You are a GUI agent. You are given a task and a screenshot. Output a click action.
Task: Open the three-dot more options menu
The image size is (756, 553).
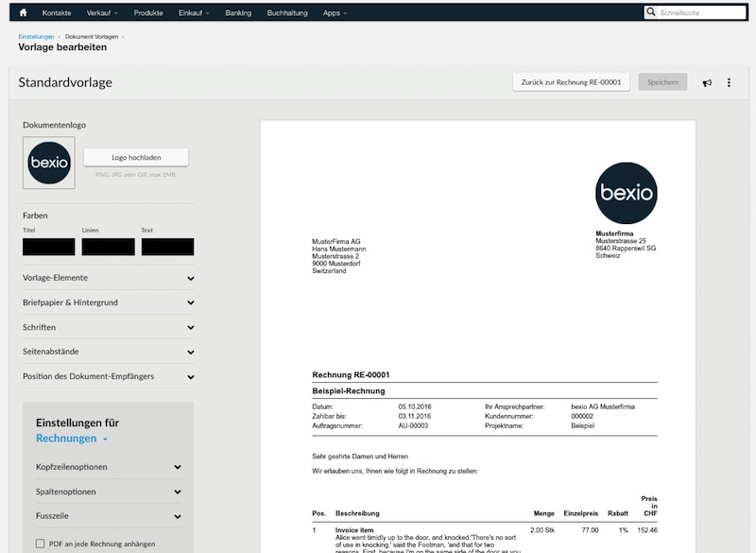click(729, 83)
